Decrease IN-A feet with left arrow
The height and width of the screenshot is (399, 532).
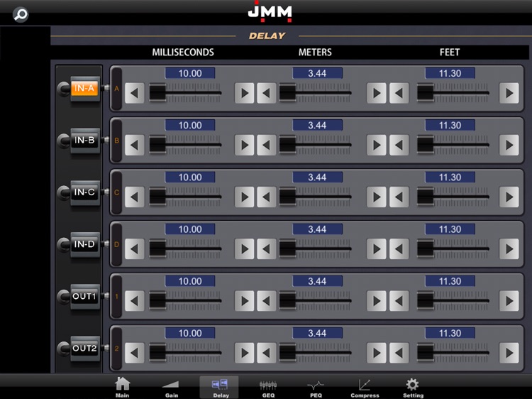tap(399, 93)
